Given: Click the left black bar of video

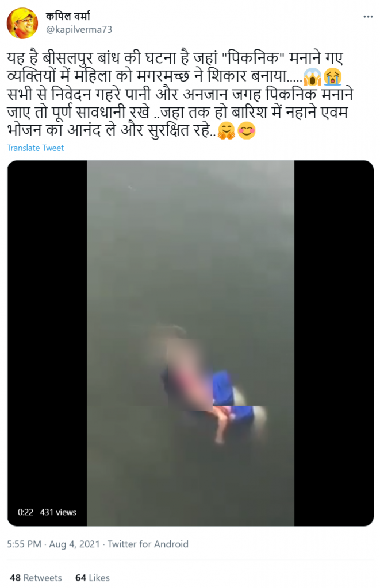Looking at the screenshot, I should tap(47, 343).
